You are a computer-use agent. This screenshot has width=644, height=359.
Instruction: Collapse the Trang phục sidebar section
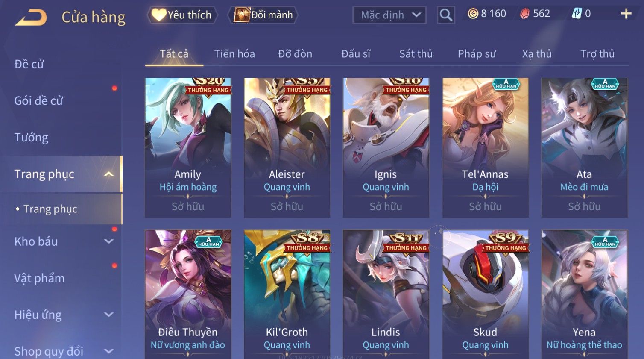(109, 174)
